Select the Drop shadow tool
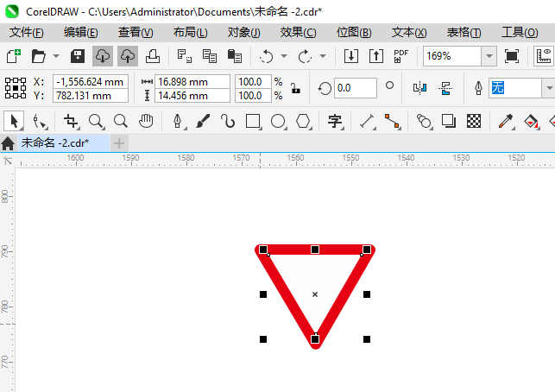Screen dimensions: 555x392 click(x=449, y=121)
